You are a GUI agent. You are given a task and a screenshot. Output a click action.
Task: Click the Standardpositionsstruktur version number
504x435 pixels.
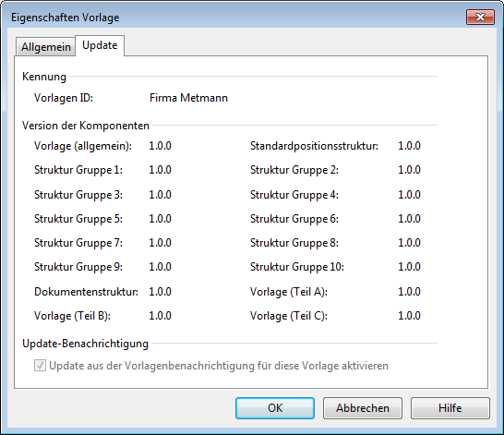(x=409, y=146)
